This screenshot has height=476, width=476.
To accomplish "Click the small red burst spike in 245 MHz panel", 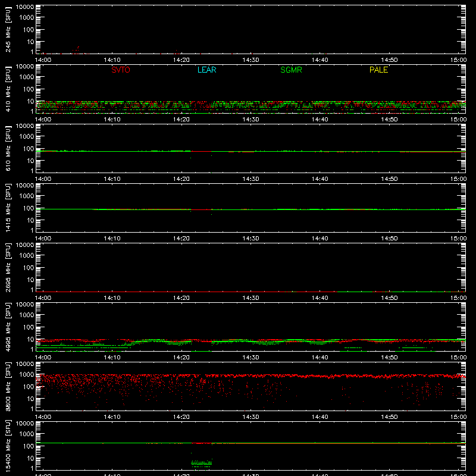I will coord(77,50).
